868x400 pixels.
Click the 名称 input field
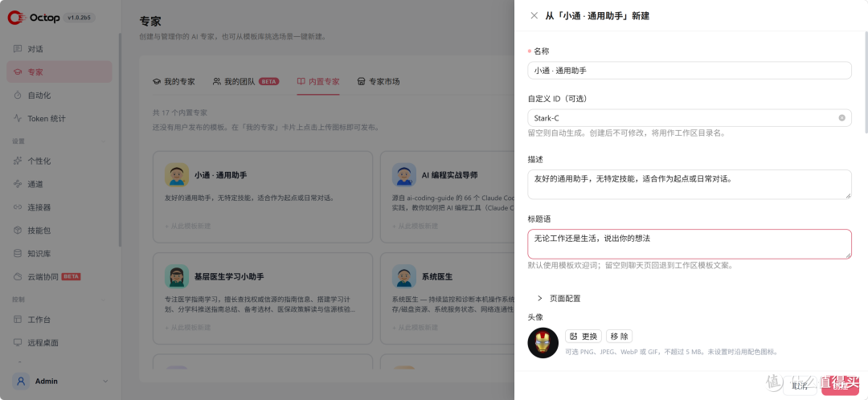[x=690, y=70]
